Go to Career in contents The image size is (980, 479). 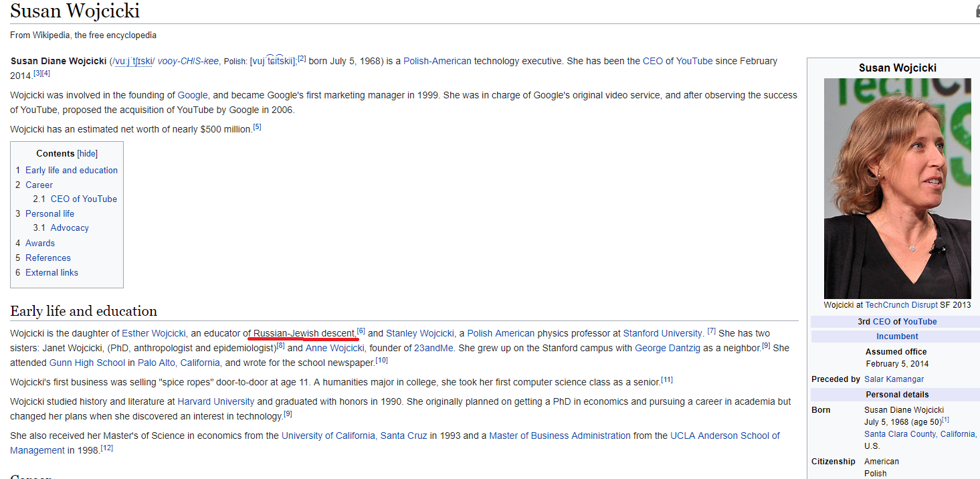point(39,185)
